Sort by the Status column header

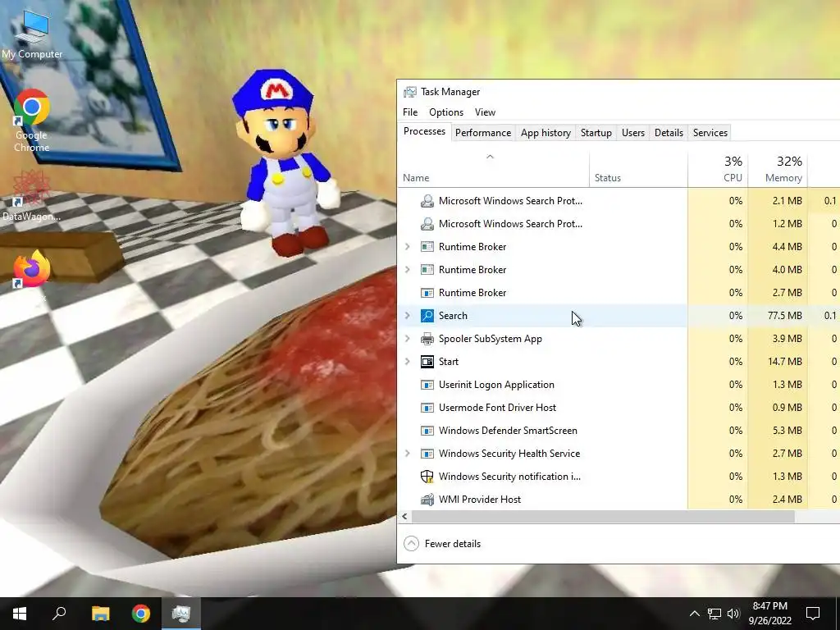[x=638, y=171]
